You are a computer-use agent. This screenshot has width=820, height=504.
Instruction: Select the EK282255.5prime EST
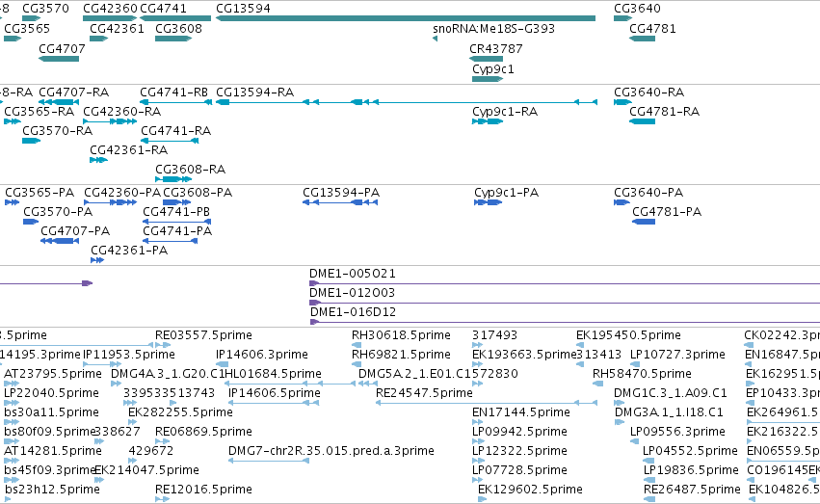click(x=133, y=422)
